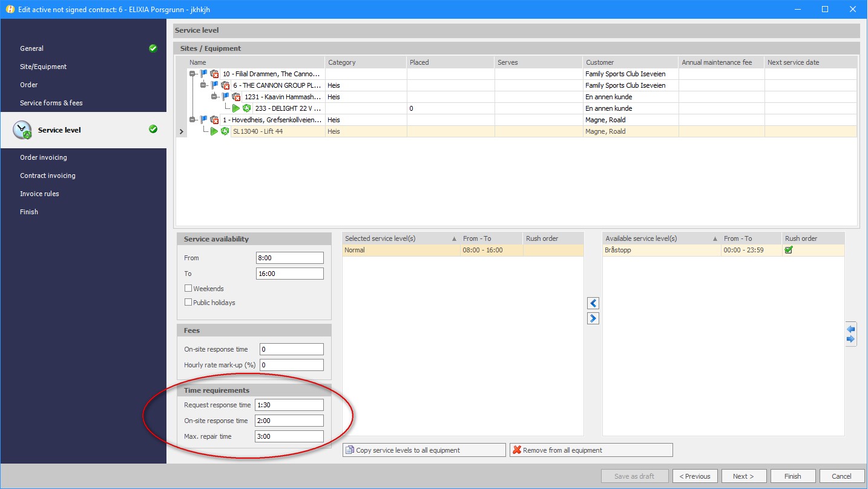Click the left blue arrow between service level lists
The image size is (868, 489).
tap(593, 303)
